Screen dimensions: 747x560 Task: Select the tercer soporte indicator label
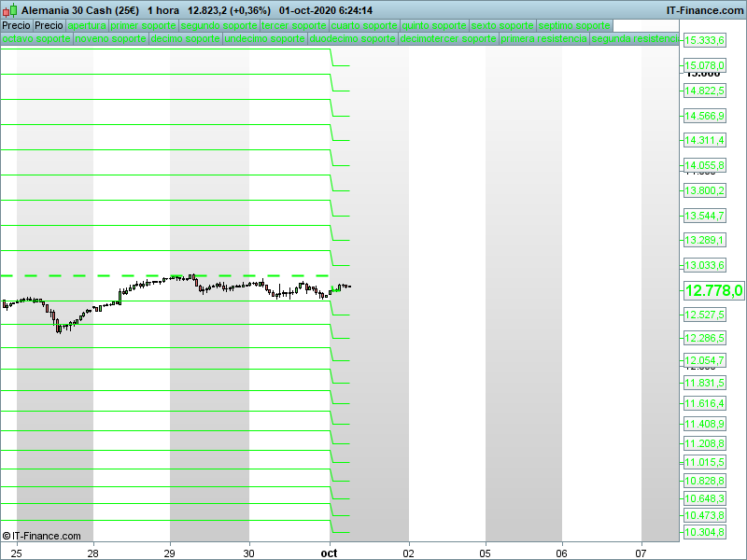(x=294, y=26)
